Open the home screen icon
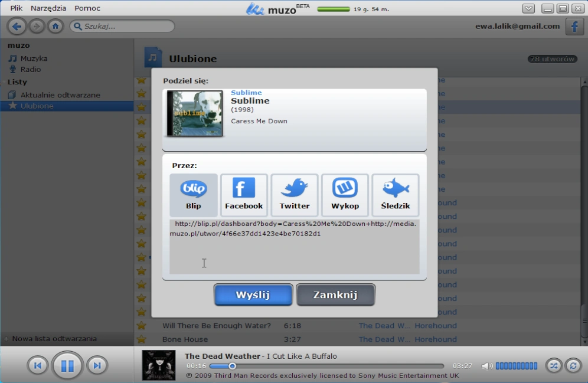588x383 pixels. point(55,26)
